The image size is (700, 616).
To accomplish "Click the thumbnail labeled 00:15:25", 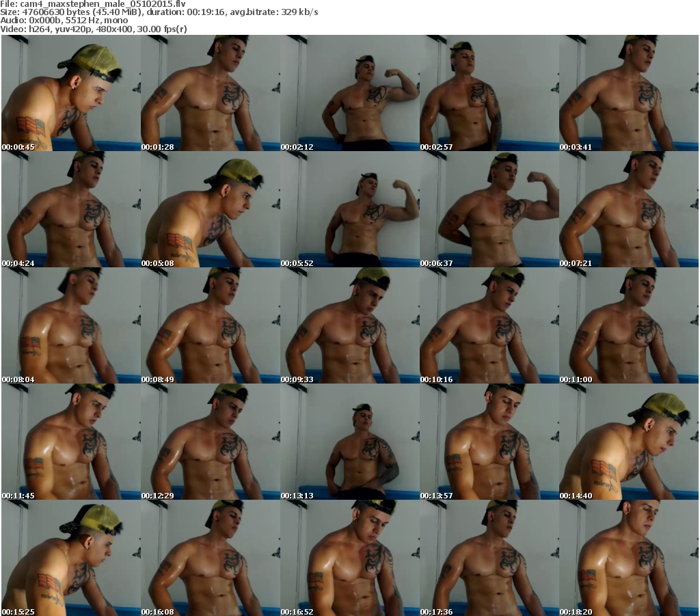I will tap(71, 558).
